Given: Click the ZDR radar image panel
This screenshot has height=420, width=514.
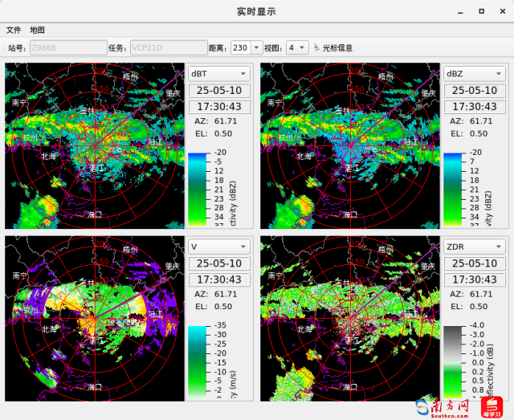Looking at the screenshot, I should click(350, 318).
